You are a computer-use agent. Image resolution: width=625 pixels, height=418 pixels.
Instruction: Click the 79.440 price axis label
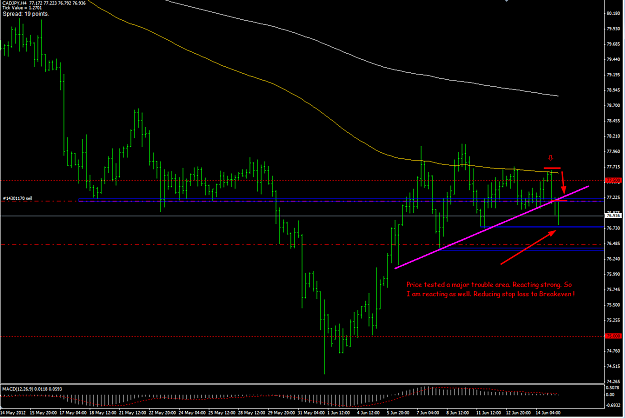tap(613, 59)
